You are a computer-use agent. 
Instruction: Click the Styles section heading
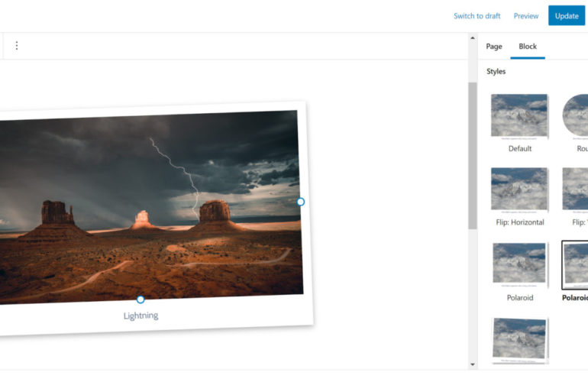[496, 72]
